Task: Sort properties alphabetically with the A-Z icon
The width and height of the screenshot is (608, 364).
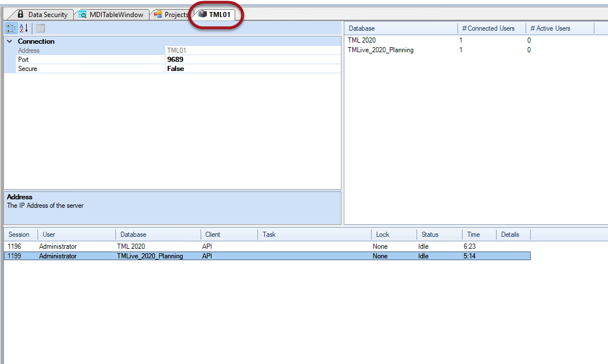Action: tap(24, 28)
